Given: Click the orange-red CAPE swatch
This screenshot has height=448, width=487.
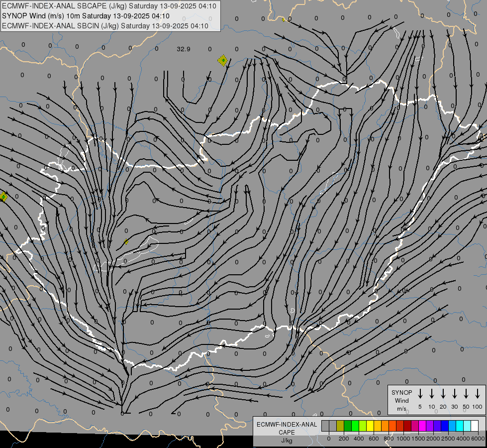Looking at the screenshot, I should pyautogui.click(x=392, y=426).
